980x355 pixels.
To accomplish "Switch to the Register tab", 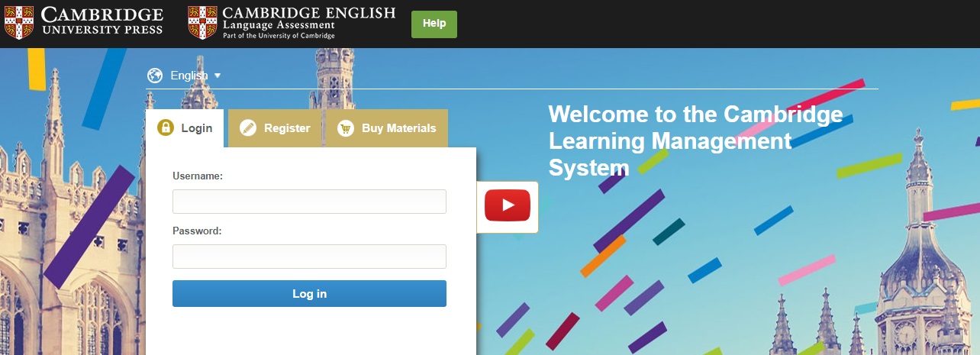I will [x=276, y=128].
